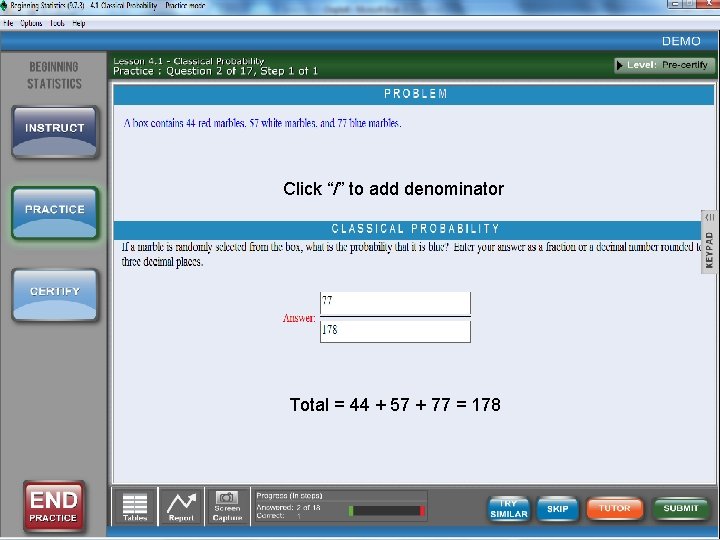720x540 pixels.
Task: Click the 'Answered: 2 of 18' text
Action: pos(288,507)
